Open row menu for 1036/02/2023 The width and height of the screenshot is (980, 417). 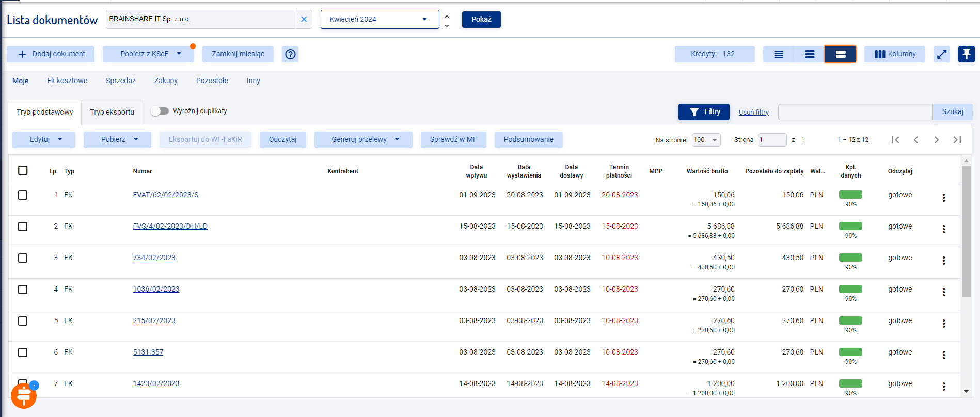[944, 292]
